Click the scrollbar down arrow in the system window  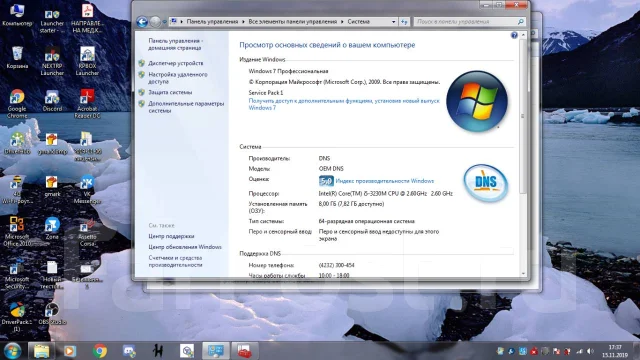pyautogui.click(x=523, y=274)
